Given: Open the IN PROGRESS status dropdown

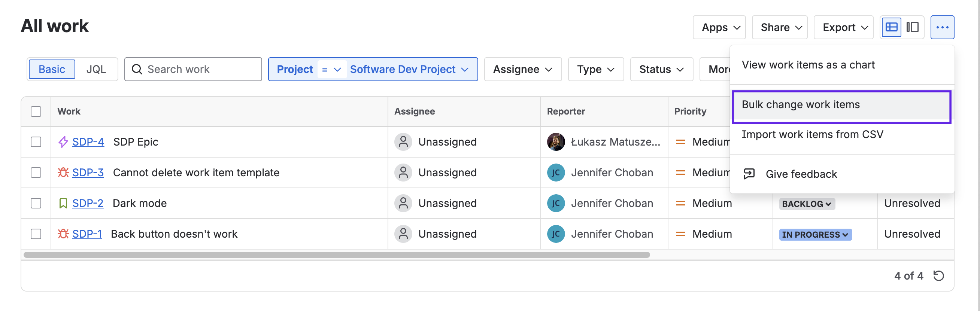Looking at the screenshot, I should click(815, 235).
